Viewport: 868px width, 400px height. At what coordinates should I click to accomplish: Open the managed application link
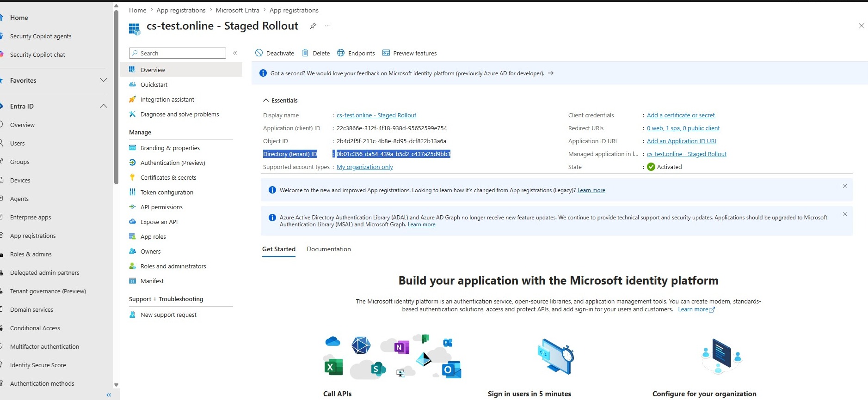[687, 154]
